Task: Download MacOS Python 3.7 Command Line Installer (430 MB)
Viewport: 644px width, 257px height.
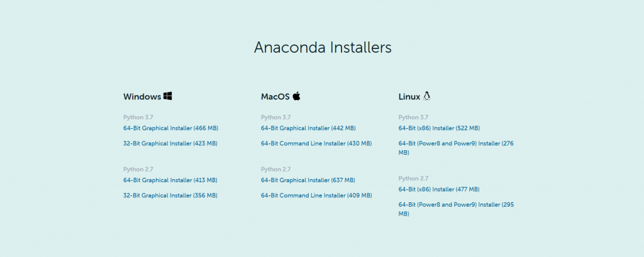Action: (x=316, y=143)
